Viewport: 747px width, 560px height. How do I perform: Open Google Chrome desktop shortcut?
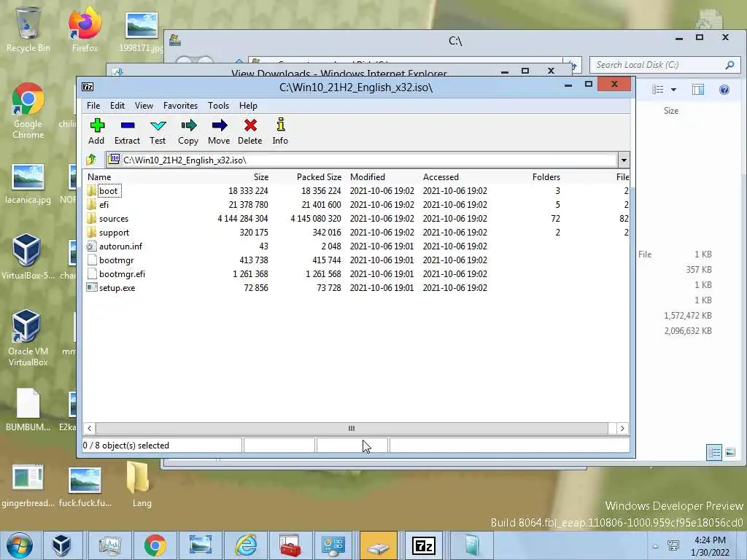[28, 112]
